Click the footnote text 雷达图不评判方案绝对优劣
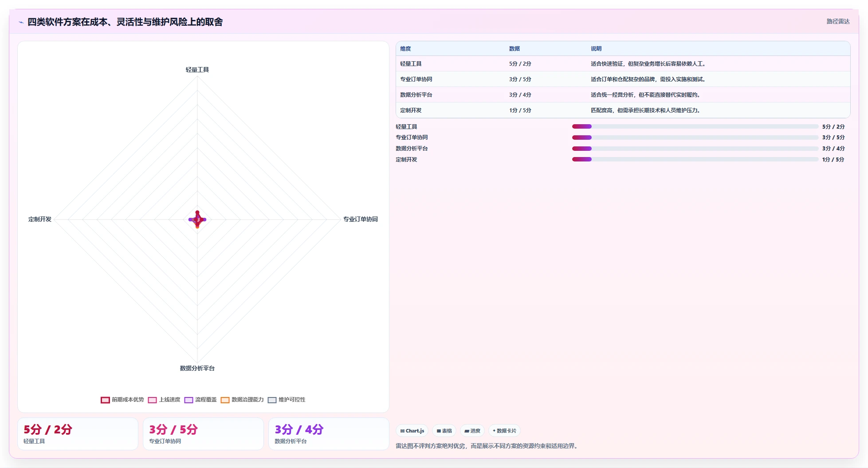Image resolution: width=868 pixels, height=468 pixels. tap(487, 446)
